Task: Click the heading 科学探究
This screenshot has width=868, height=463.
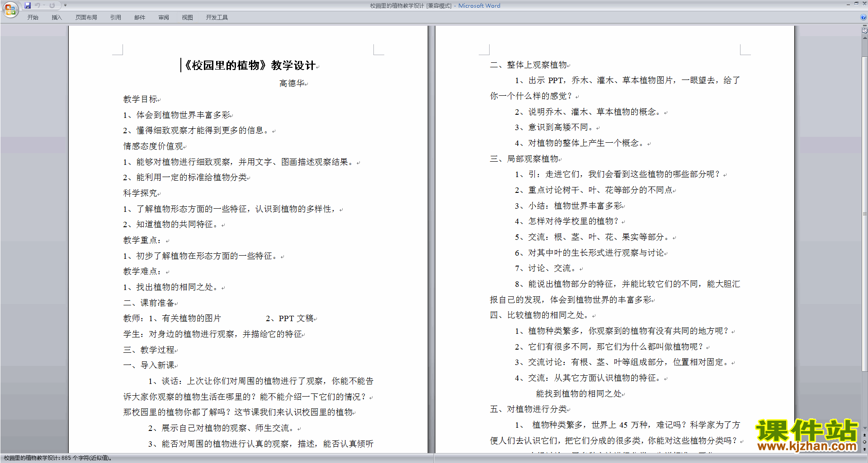Action: 140,193
